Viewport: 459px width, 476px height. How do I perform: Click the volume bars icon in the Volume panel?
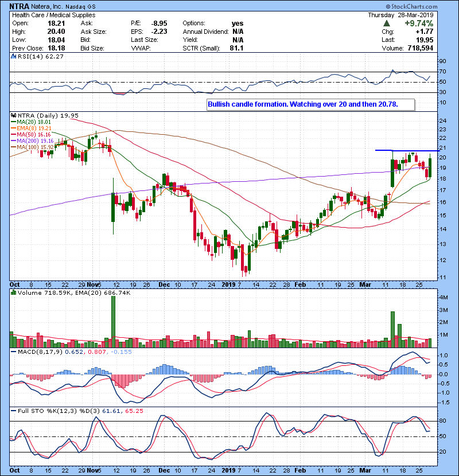(x=13, y=292)
